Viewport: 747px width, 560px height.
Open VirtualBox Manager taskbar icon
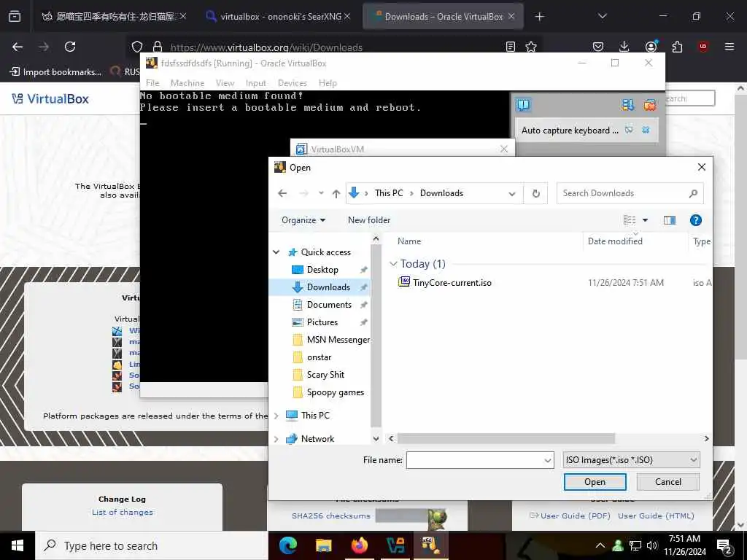point(395,545)
